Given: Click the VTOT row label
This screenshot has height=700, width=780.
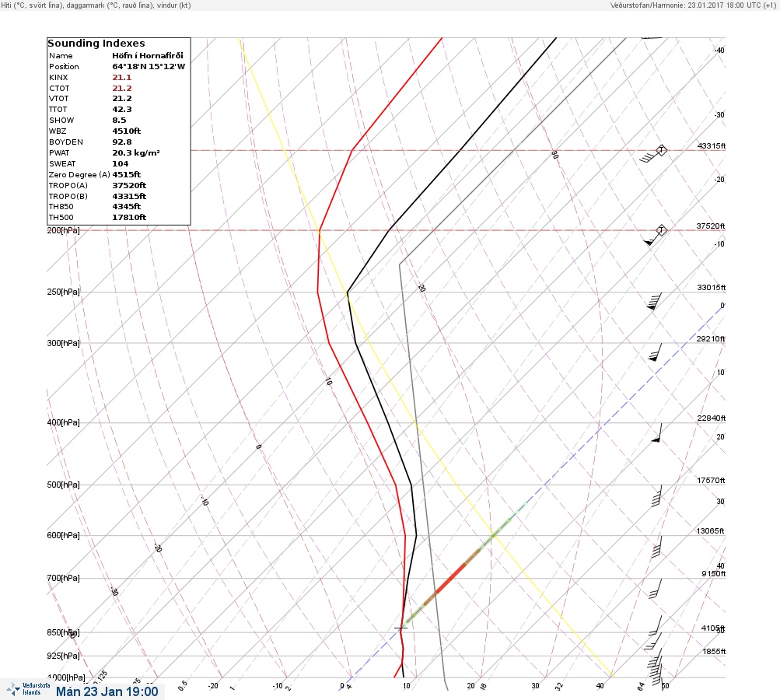Looking at the screenshot, I should tap(58, 99).
